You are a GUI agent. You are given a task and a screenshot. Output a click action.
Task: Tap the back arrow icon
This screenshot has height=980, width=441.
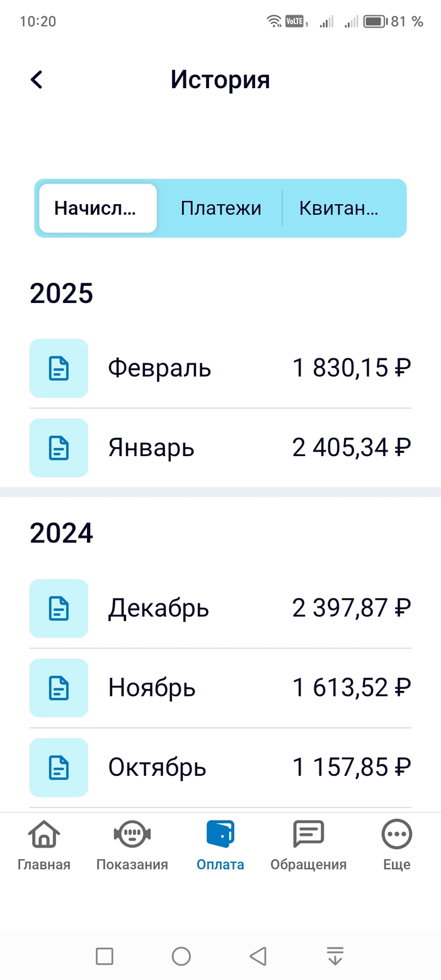(x=37, y=80)
